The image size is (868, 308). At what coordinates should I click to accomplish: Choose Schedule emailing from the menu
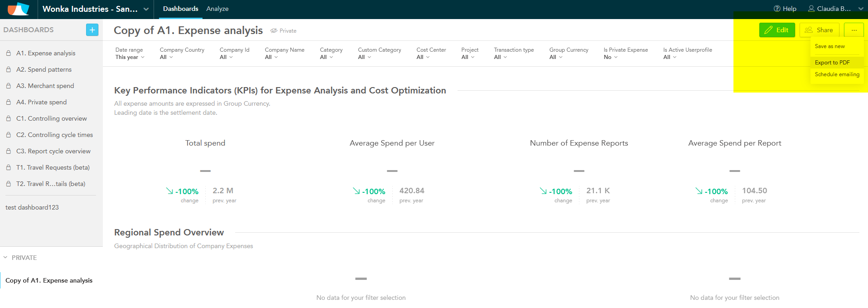837,74
